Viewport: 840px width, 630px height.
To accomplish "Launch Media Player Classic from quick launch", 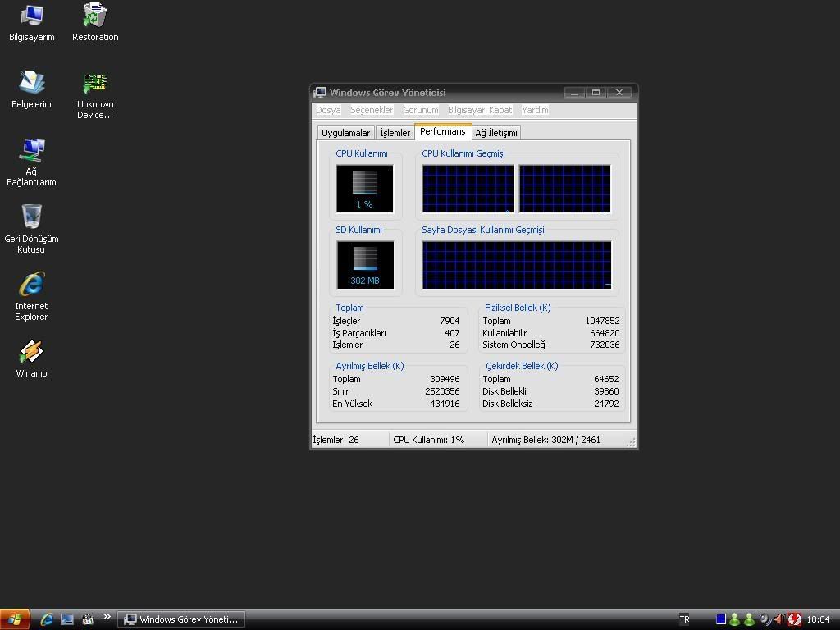I will click(x=88, y=619).
